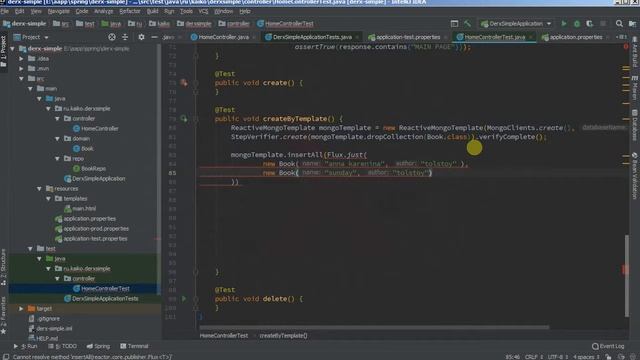Select .gitignore file in tree
This screenshot has width=640, height=360.
[48, 319]
